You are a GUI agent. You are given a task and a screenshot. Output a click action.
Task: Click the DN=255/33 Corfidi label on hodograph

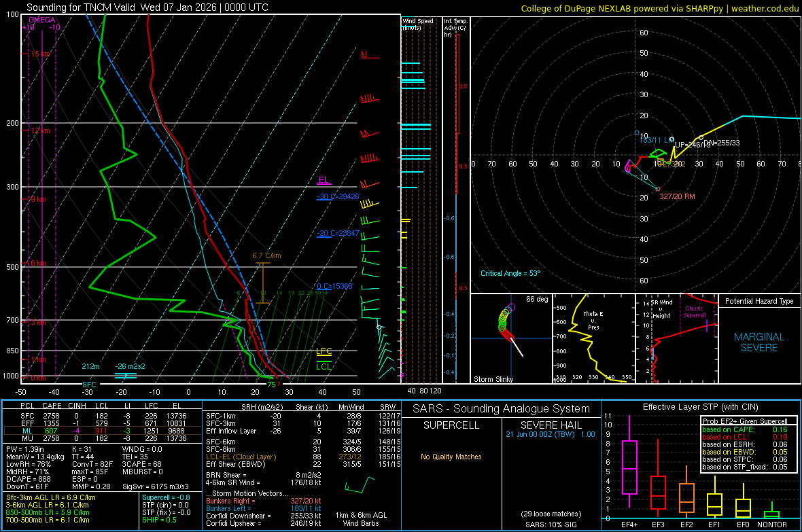(722, 143)
